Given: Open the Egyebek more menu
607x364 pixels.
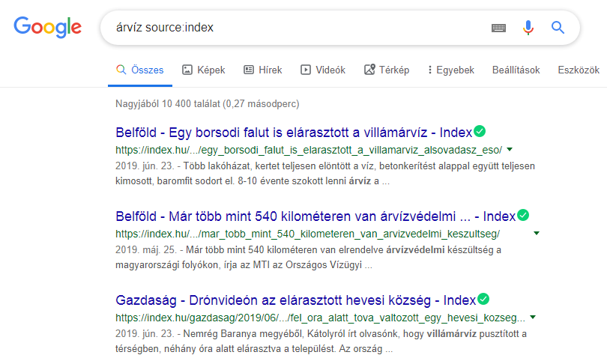Looking at the screenshot, I should [451, 70].
